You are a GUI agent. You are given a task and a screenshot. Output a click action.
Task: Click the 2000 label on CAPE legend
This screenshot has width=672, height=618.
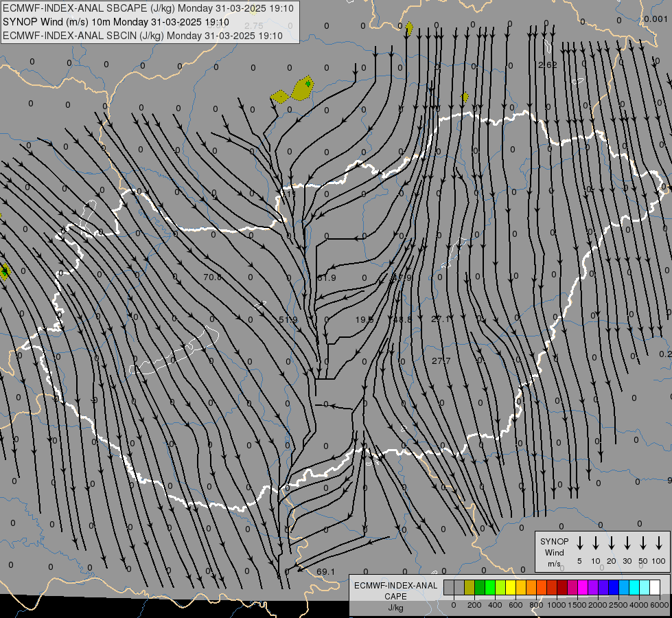[597, 605]
